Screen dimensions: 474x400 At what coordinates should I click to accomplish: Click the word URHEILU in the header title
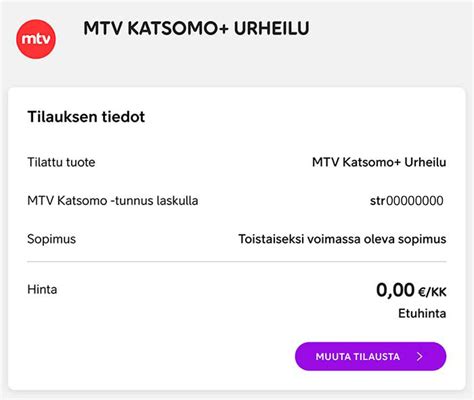[x=272, y=28]
